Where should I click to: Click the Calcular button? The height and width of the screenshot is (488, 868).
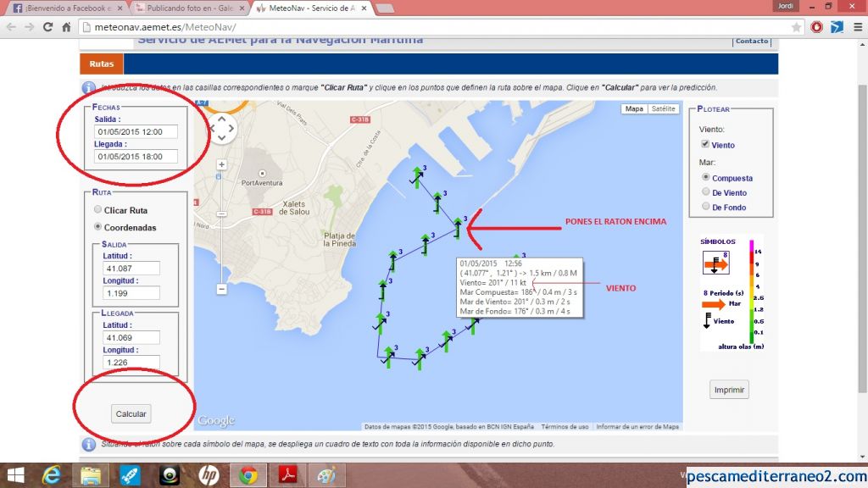pos(131,413)
